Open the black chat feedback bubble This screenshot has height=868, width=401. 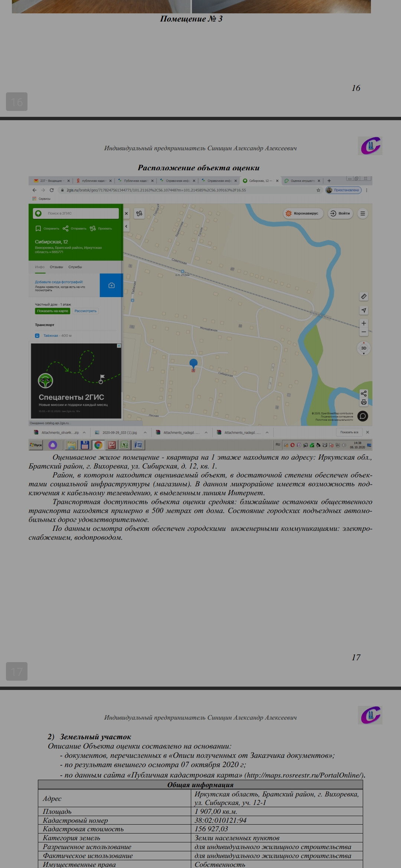(x=363, y=416)
